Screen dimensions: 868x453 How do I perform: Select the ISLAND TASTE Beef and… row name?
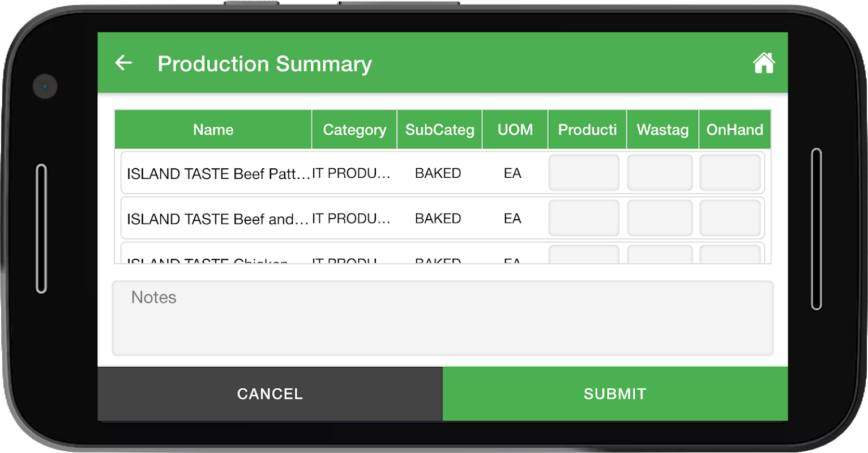click(x=218, y=219)
